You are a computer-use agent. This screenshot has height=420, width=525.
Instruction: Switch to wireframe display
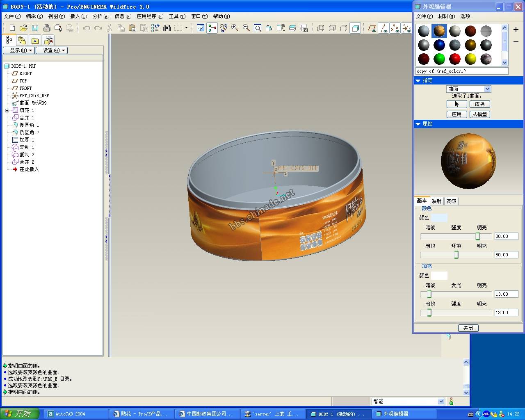[321, 28]
